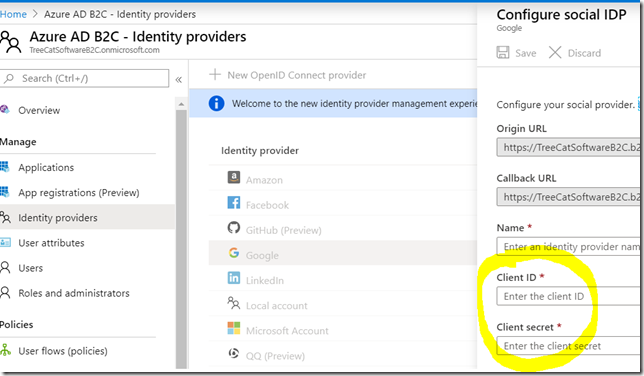644x376 pixels.
Task: Click the plus icon for new provider
Action: pyautogui.click(x=215, y=74)
